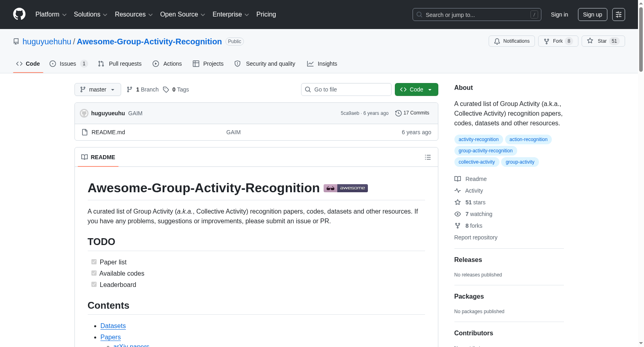Click the GAIM commit message for README.md
Viewport: 644px width, 347px height.
tap(233, 132)
